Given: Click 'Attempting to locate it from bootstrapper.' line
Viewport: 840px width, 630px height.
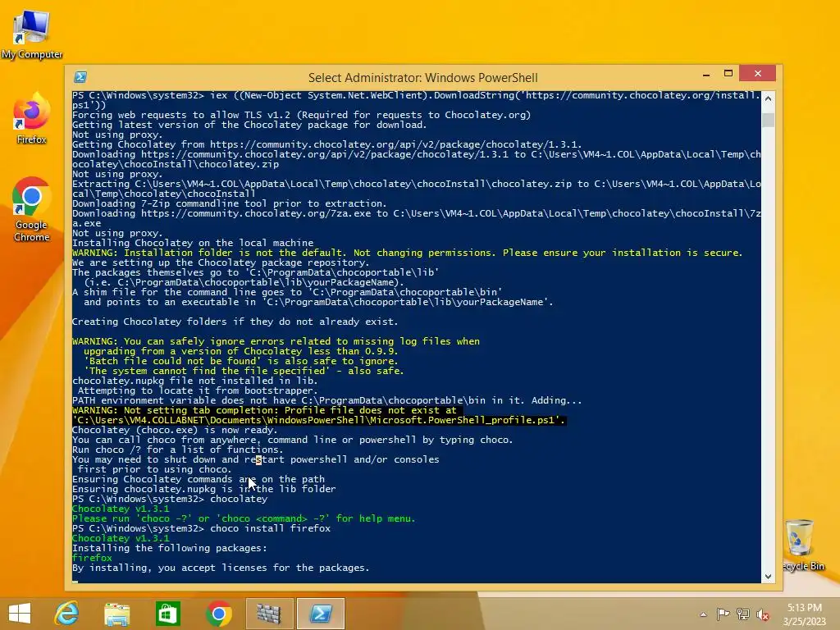Looking at the screenshot, I should pos(198,390).
